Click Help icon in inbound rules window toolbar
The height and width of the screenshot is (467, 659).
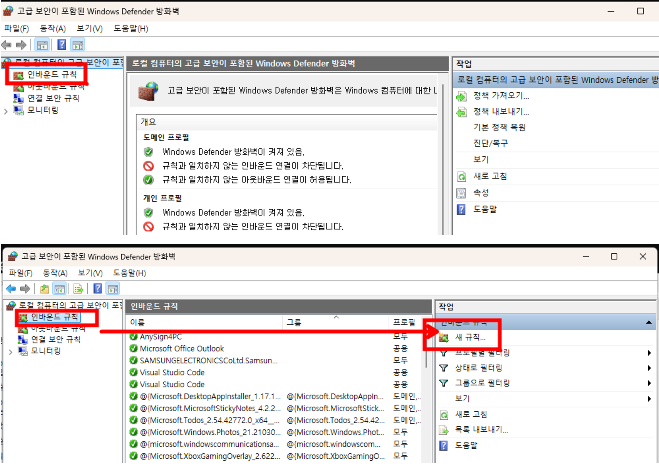coord(98,288)
